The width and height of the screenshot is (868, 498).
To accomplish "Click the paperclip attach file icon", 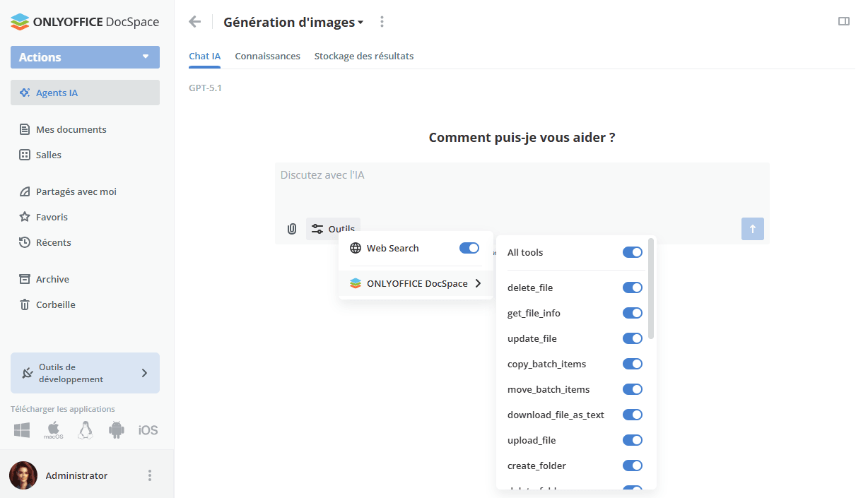I will 291,229.
